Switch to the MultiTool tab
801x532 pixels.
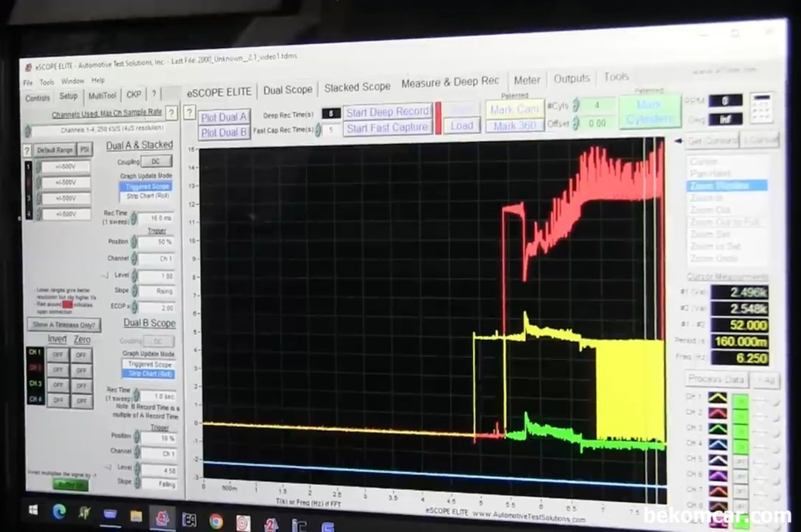point(102,96)
